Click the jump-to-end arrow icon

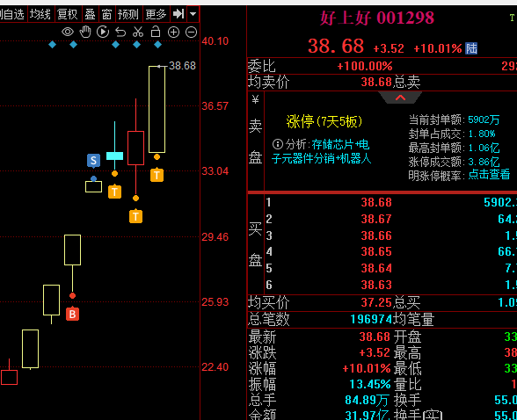click(x=178, y=14)
